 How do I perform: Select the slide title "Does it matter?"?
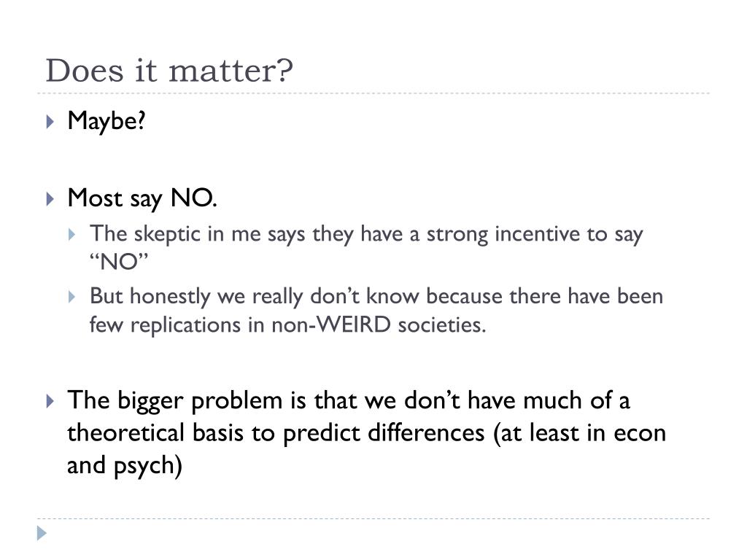coord(169,71)
